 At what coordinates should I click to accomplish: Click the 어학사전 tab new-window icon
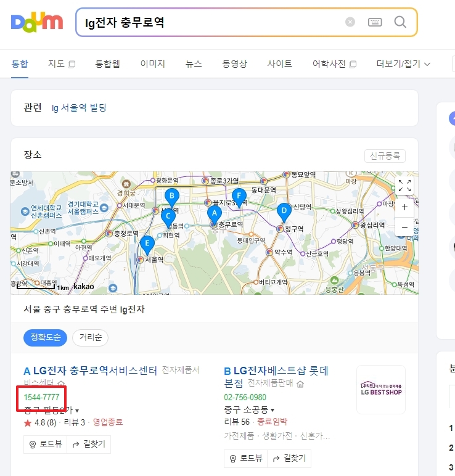point(353,64)
